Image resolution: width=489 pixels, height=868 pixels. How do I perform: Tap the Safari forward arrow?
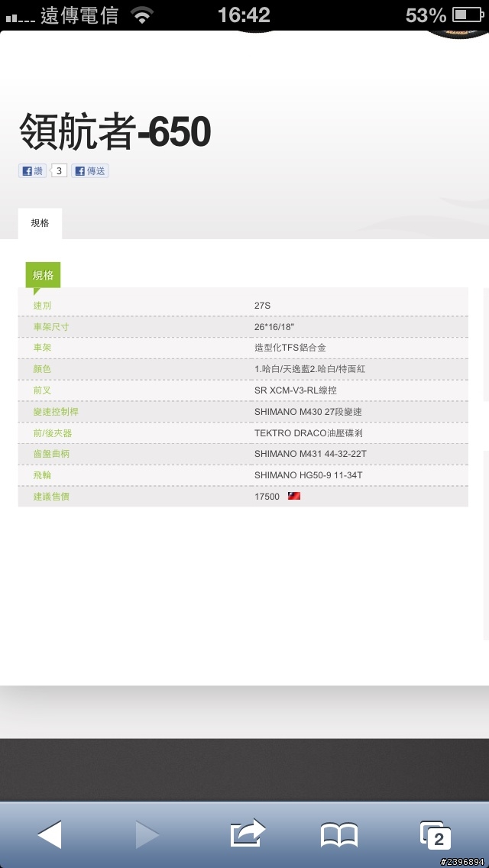tap(147, 835)
